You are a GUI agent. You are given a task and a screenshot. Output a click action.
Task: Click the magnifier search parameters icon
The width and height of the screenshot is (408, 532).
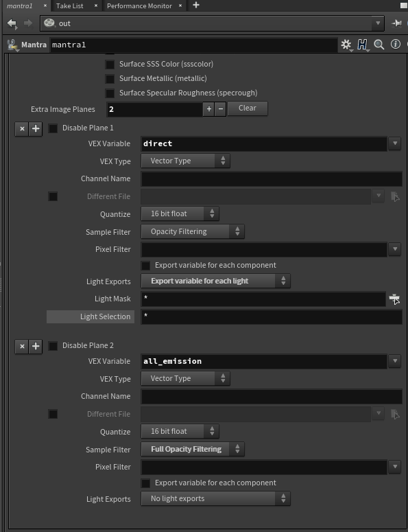tap(379, 45)
